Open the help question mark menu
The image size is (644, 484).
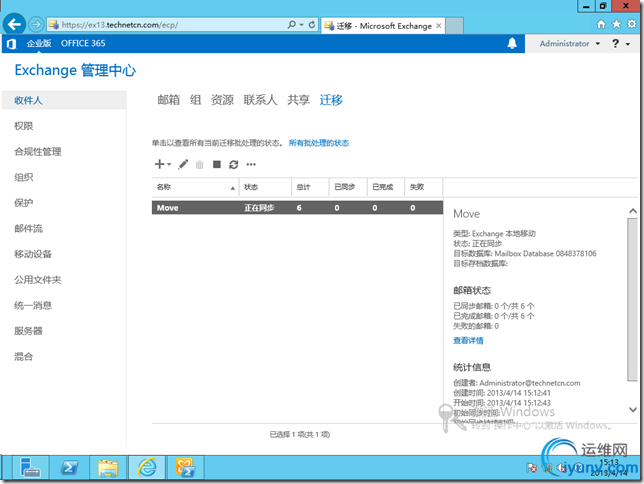tap(621, 43)
